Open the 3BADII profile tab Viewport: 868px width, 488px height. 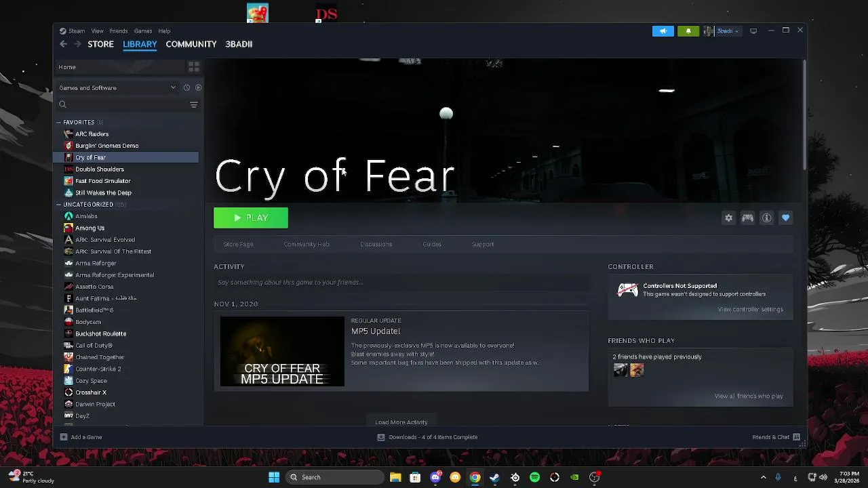[x=239, y=44]
